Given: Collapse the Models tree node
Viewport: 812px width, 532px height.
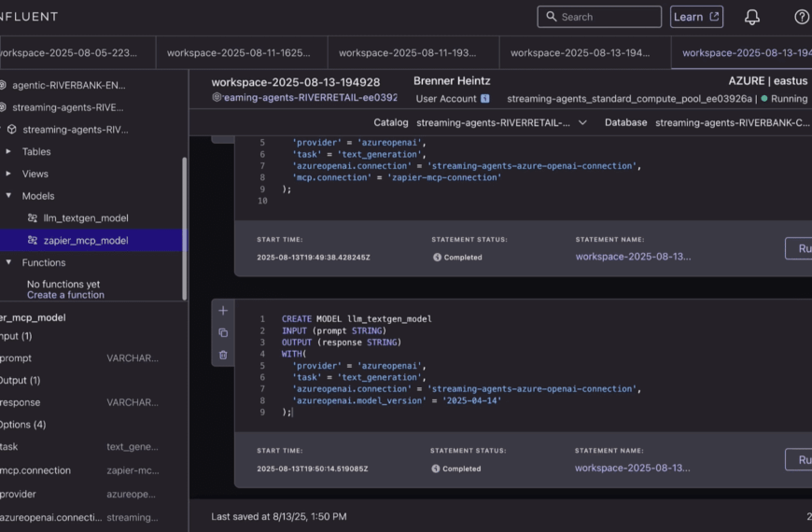Looking at the screenshot, I should coord(8,195).
